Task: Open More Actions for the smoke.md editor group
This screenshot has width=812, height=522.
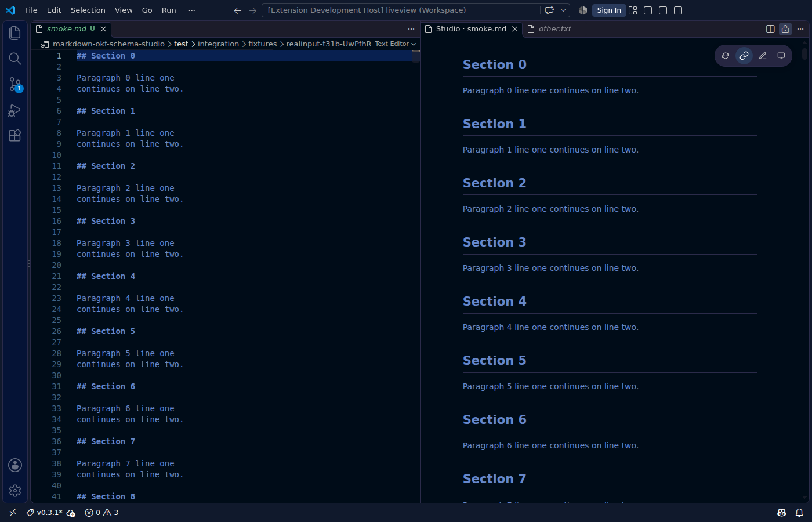Action: (x=411, y=29)
